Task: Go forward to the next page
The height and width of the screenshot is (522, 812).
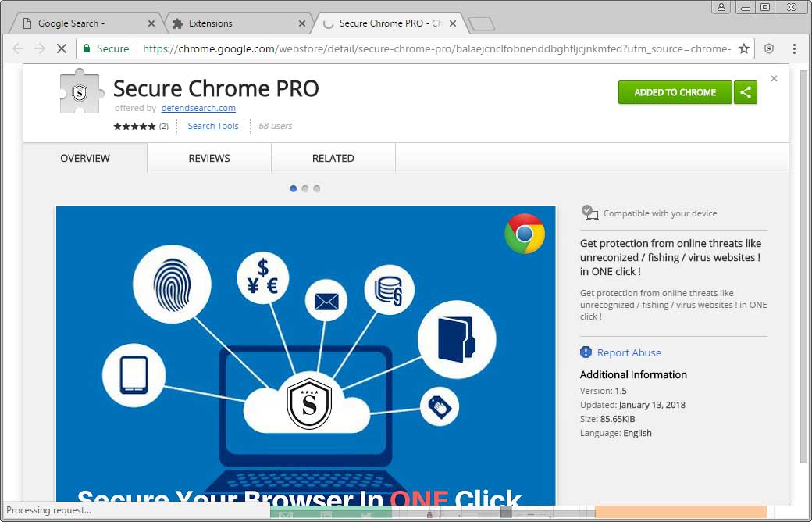Action: tap(39, 48)
